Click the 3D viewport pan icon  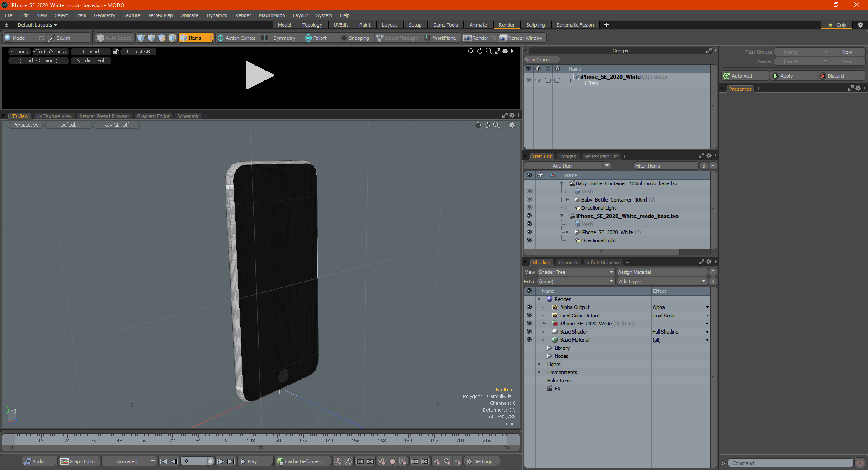478,125
